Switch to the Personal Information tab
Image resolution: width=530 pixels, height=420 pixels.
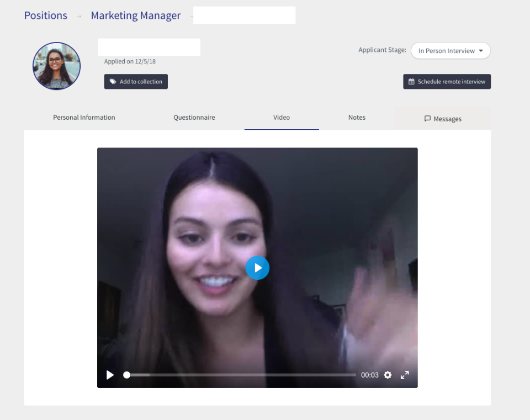(x=84, y=118)
